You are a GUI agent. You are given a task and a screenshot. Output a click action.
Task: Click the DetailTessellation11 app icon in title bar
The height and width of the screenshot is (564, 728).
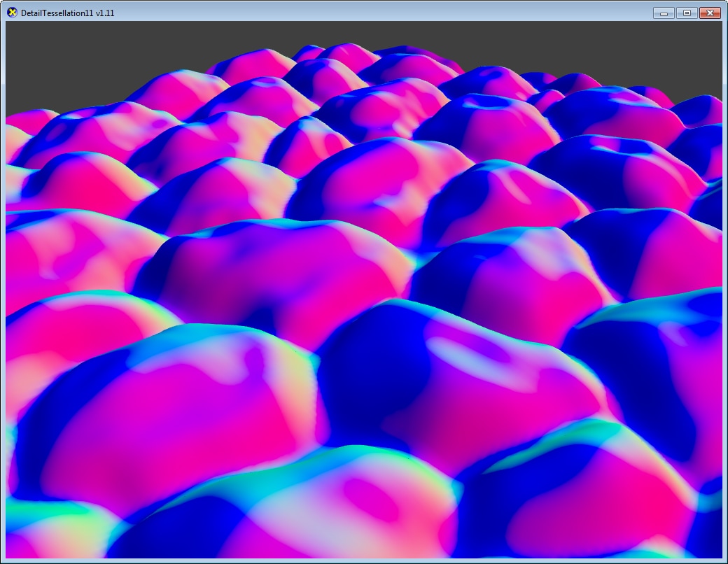pos(12,13)
